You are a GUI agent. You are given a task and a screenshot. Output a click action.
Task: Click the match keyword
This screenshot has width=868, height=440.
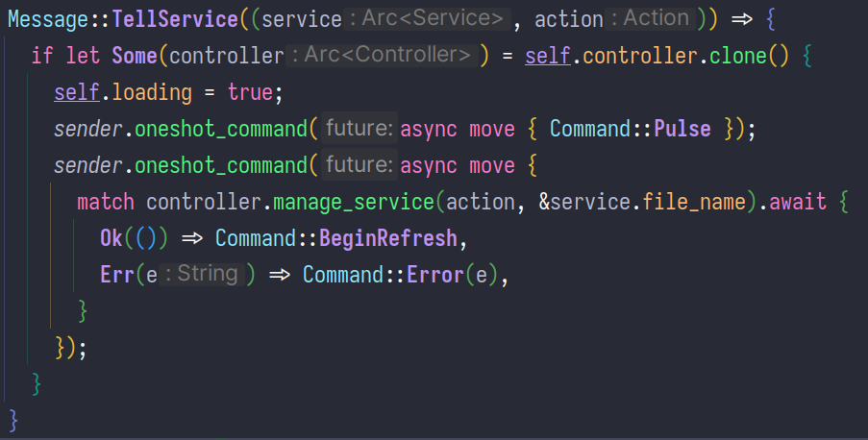(x=106, y=201)
